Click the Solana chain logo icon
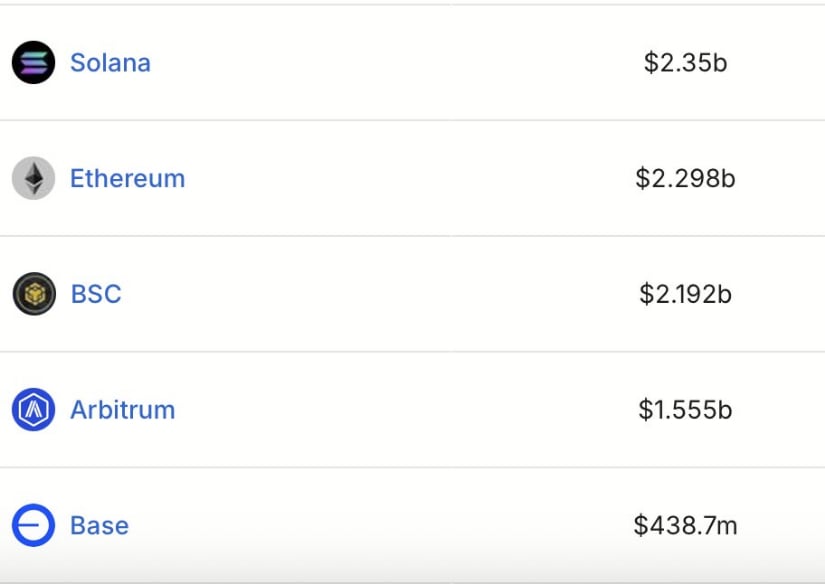The image size is (825, 584). (33, 63)
